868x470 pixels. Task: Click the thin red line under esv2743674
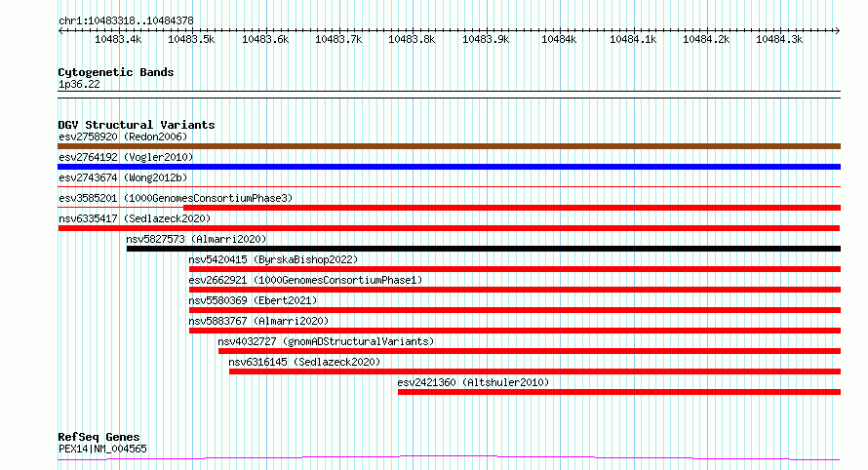pos(449,187)
